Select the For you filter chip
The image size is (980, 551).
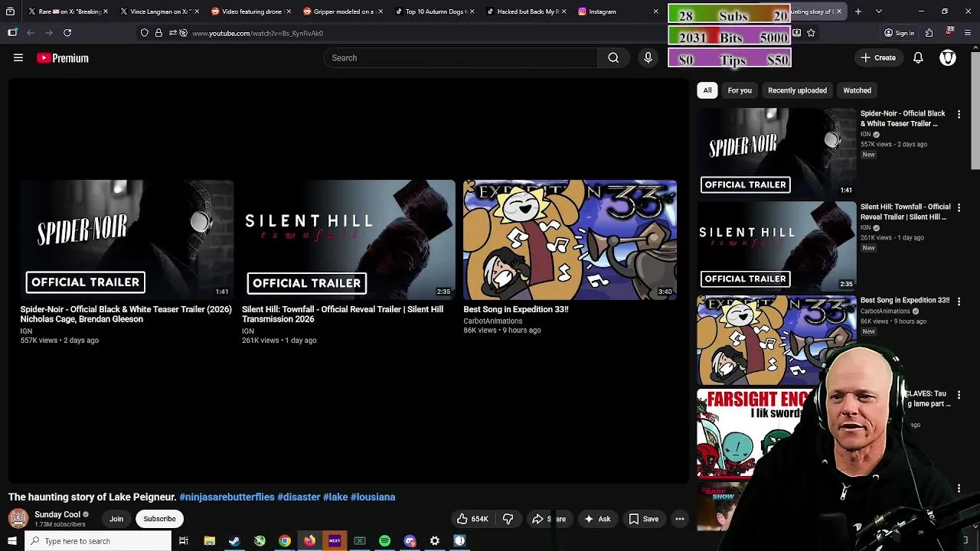(740, 90)
